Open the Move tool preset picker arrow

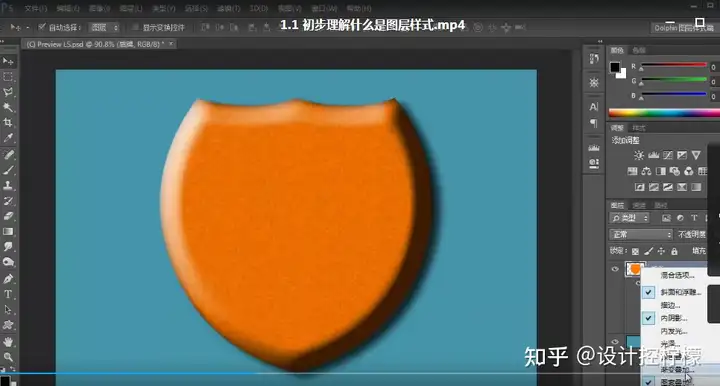point(28,28)
